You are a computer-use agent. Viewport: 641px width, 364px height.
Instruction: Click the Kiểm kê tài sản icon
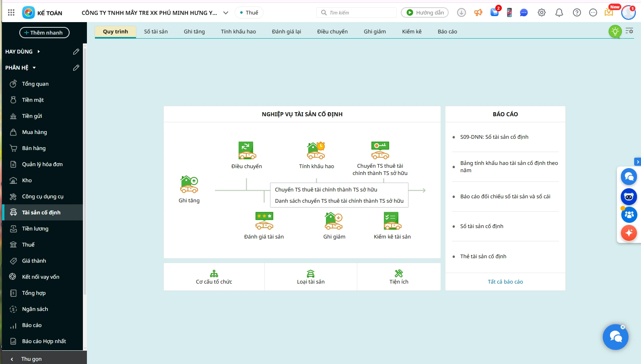click(392, 221)
